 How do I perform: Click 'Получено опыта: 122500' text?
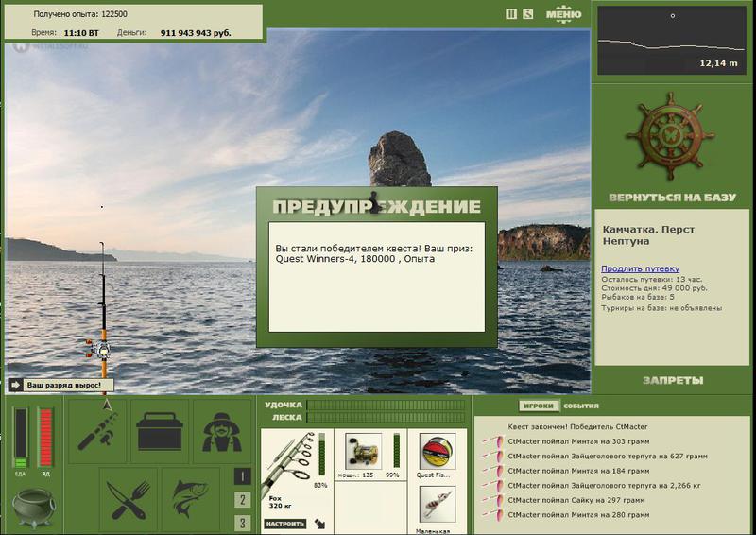[x=80, y=14]
